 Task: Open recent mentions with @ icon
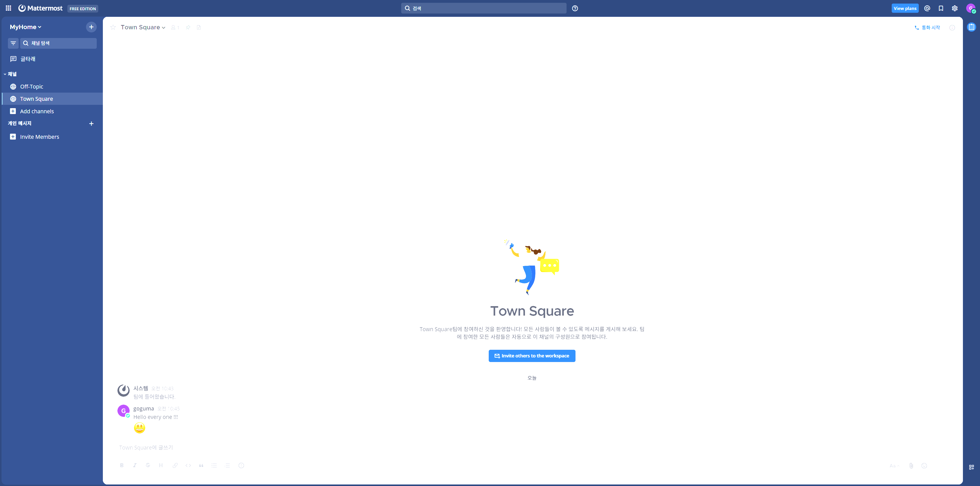pos(927,8)
